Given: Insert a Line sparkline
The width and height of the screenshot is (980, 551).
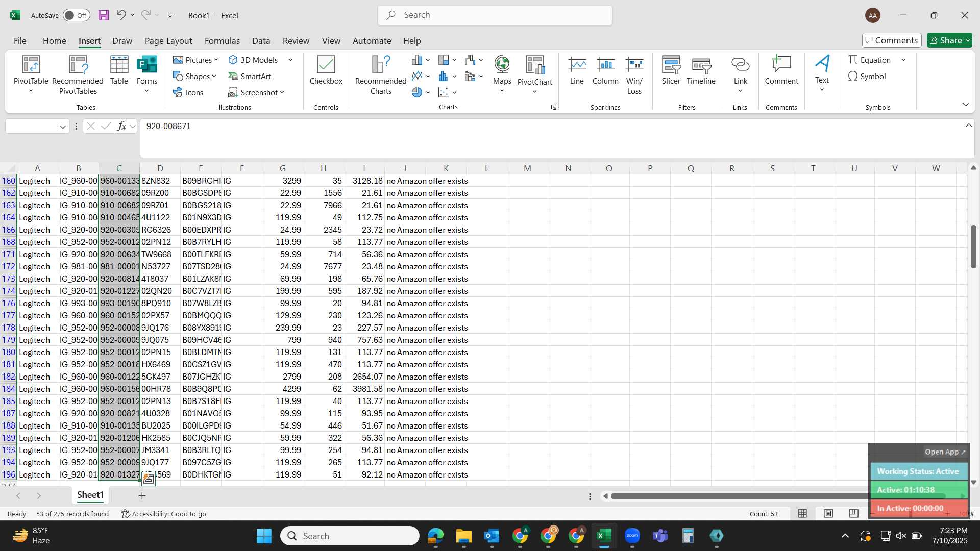Looking at the screenshot, I should click(577, 70).
